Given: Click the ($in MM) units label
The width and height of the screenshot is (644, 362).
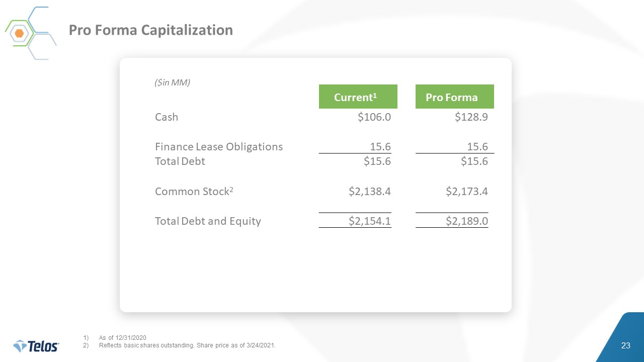Looking at the screenshot, I should click(x=172, y=83).
